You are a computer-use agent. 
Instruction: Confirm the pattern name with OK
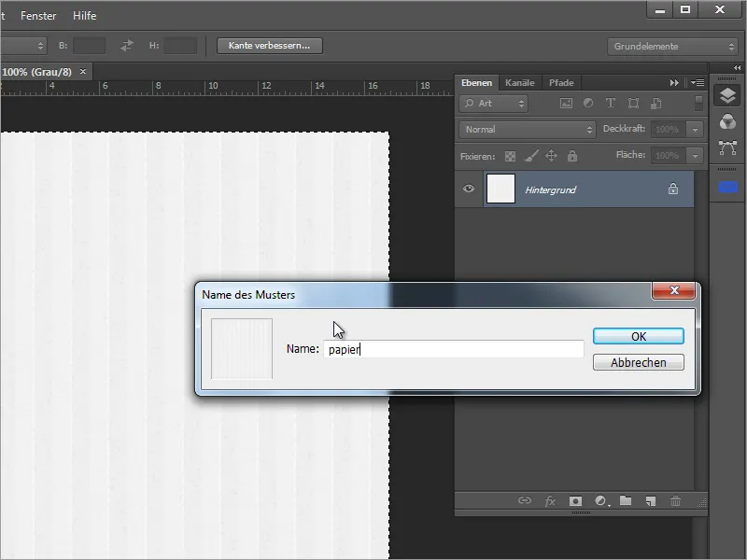tap(639, 336)
